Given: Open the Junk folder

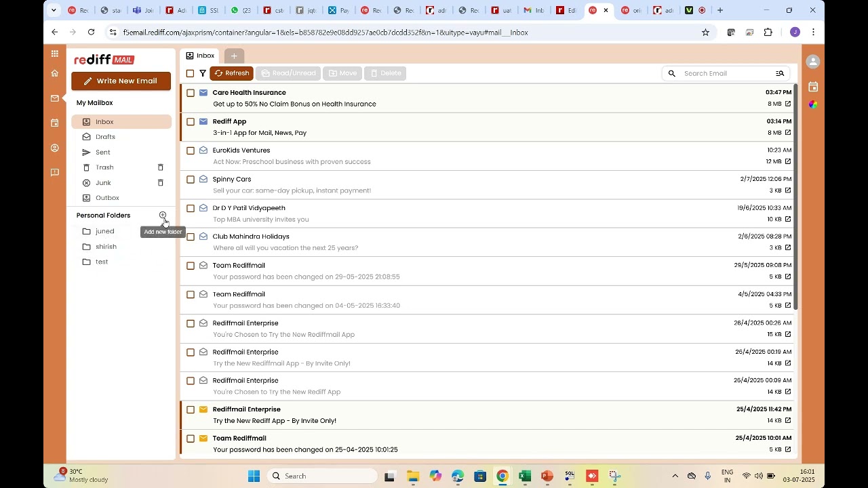Looking at the screenshot, I should pyautogui.click(x=103, y=183).
